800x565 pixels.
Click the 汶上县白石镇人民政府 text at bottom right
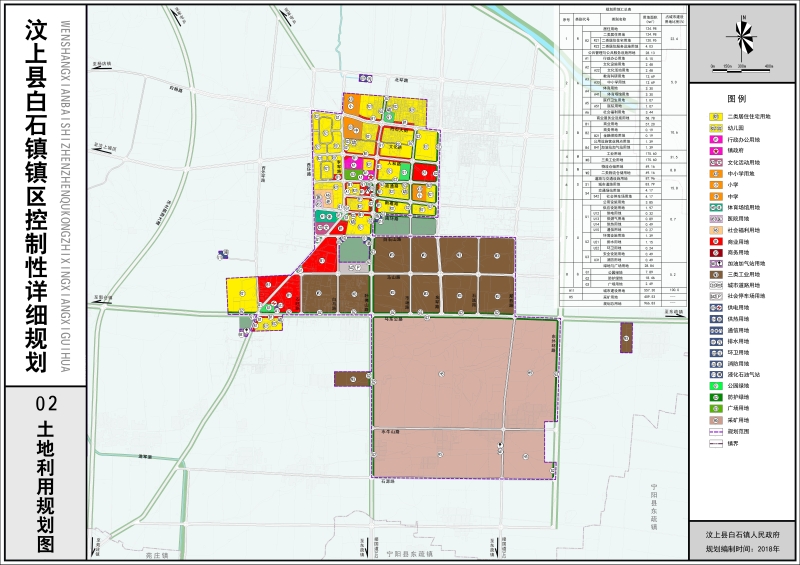pyautogui.click(x=742, y=536)
